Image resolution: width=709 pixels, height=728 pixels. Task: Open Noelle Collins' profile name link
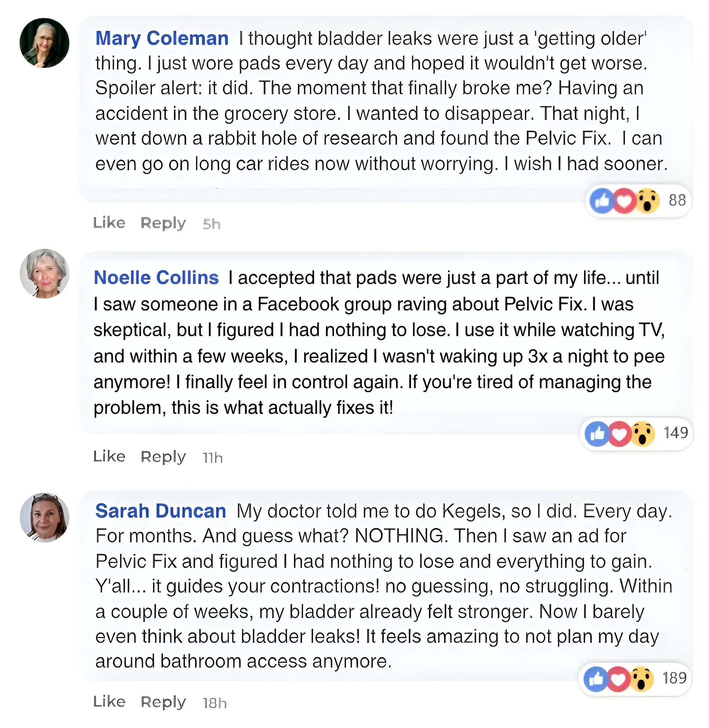[x=156, y=278]
